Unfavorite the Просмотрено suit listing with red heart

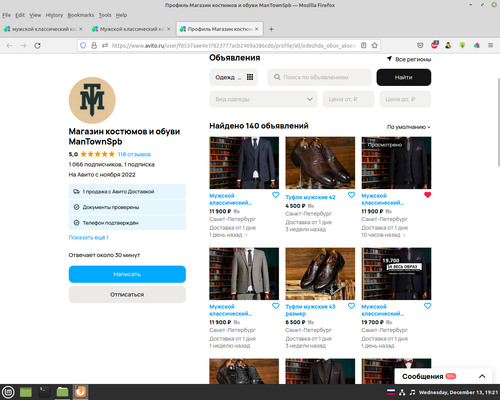coord(428,195)
